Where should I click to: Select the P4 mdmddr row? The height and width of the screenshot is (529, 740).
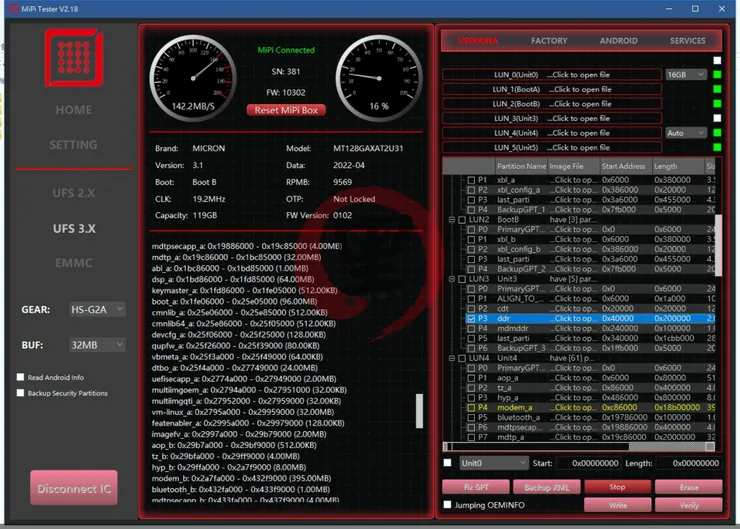click(590, 328)
